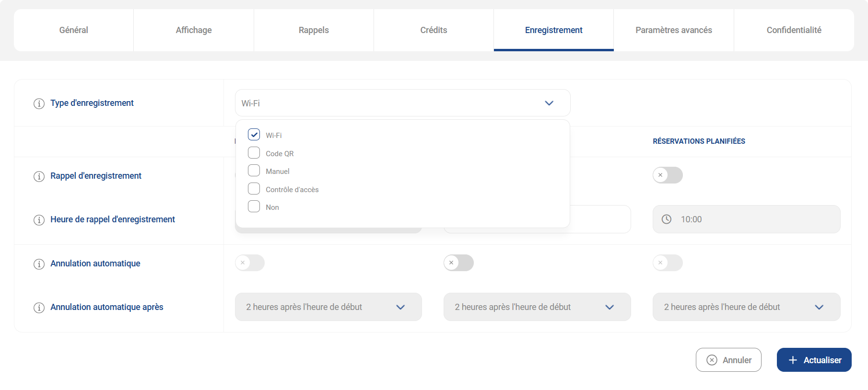Click the Annulation automatique après label
This screenshot has width=868, height=390.
pos(107,307)
